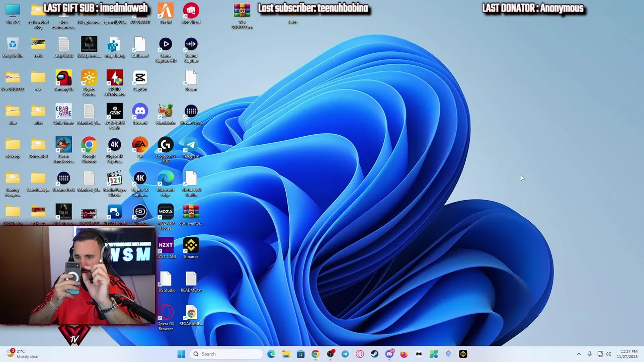This screenshot has width=644, height=362.
Task: Open Firefox from the taskbar
Action: (x=404, y=354)
